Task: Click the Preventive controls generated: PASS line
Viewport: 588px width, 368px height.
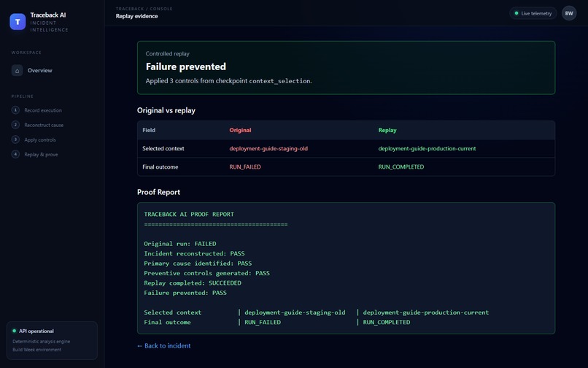Action: 207,273
